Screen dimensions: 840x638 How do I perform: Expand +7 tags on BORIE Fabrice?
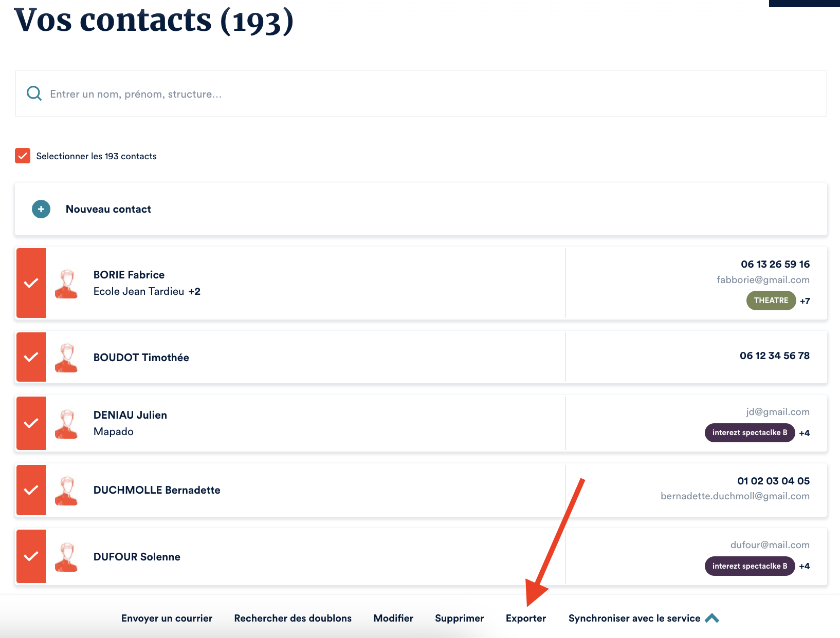(805, 301)
